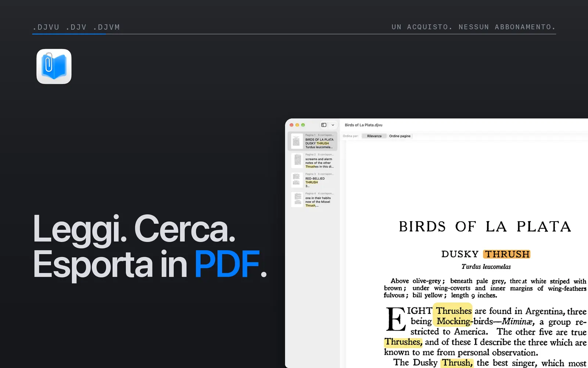Open the Pagina 1 search result
The width and height of the screenshot is (588, 368).
coord(312,141)
